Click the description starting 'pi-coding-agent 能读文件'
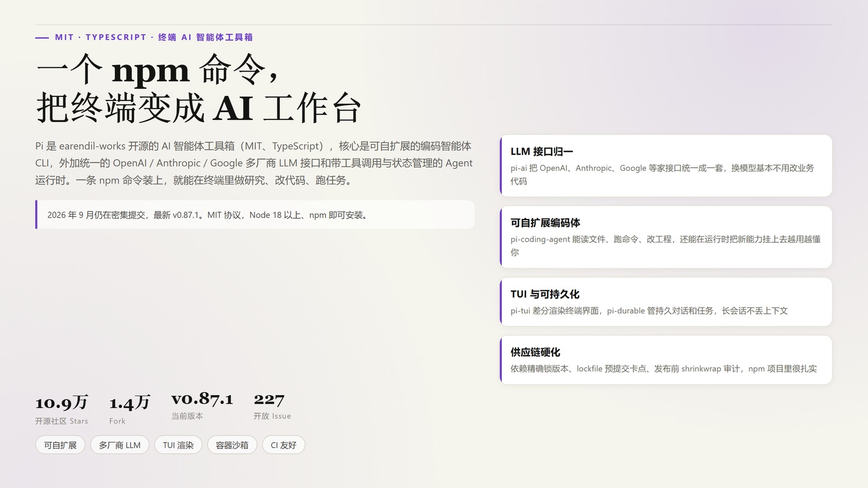Image resolution: width=868 pixels, height=488 pixels. coord(665,246)
